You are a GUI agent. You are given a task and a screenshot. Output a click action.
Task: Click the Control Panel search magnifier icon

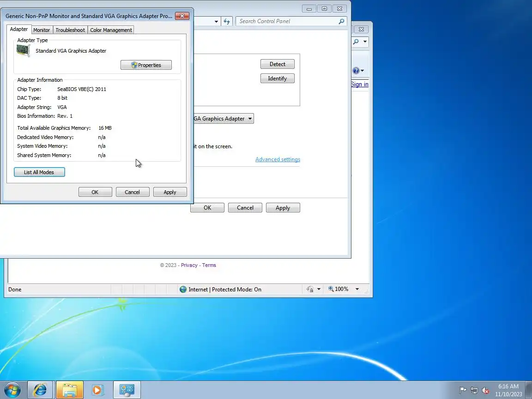(x=341, y=21)
